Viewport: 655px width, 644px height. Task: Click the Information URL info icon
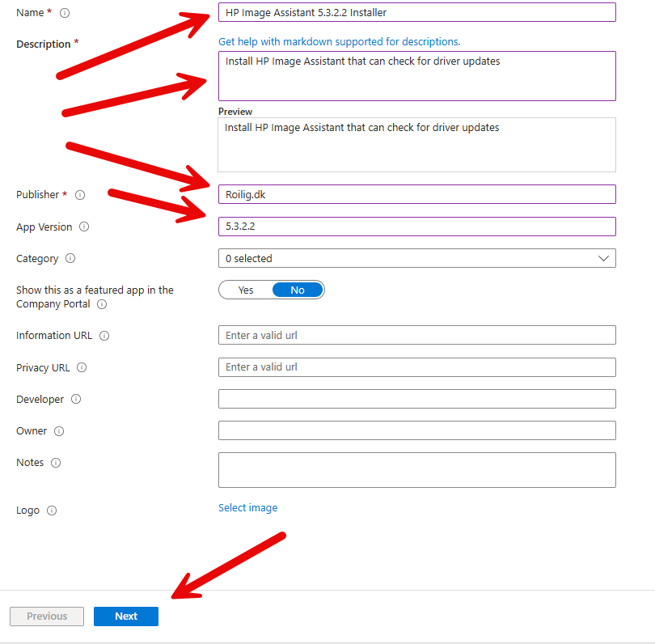click(x=104, y=336)
